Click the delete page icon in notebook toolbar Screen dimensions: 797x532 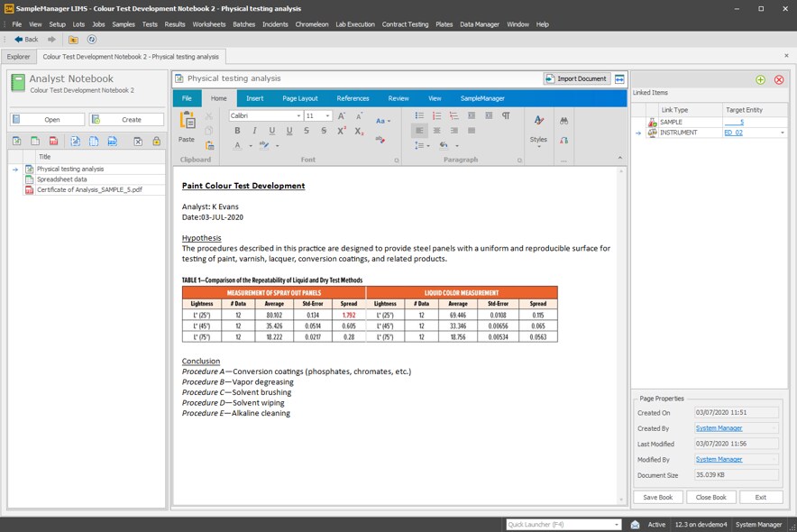[x=138, y=142]
